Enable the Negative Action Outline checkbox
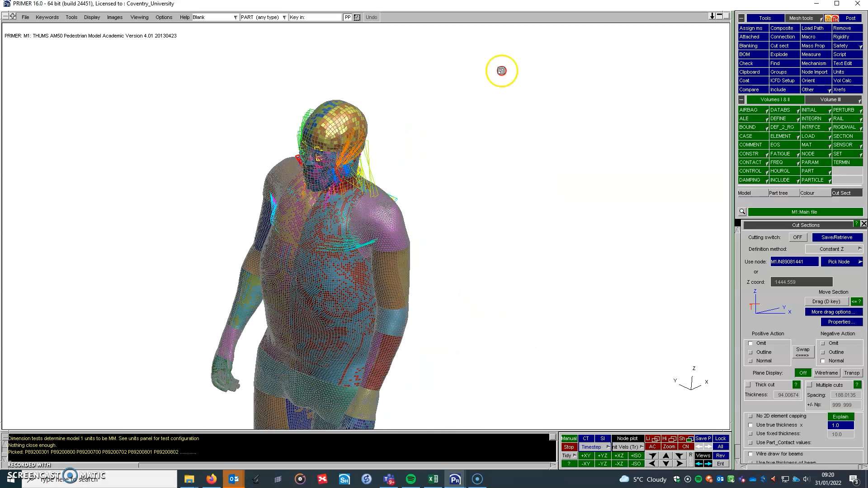 coord(823,352)
